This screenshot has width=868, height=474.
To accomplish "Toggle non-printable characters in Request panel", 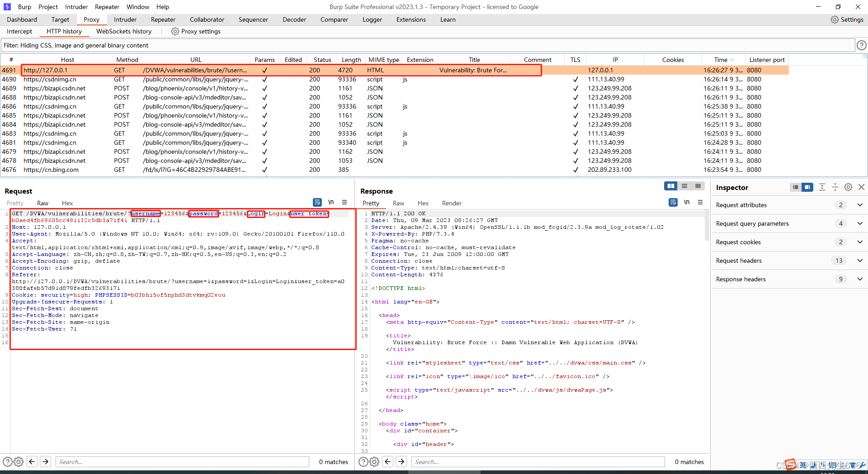I will pos(331,202).
